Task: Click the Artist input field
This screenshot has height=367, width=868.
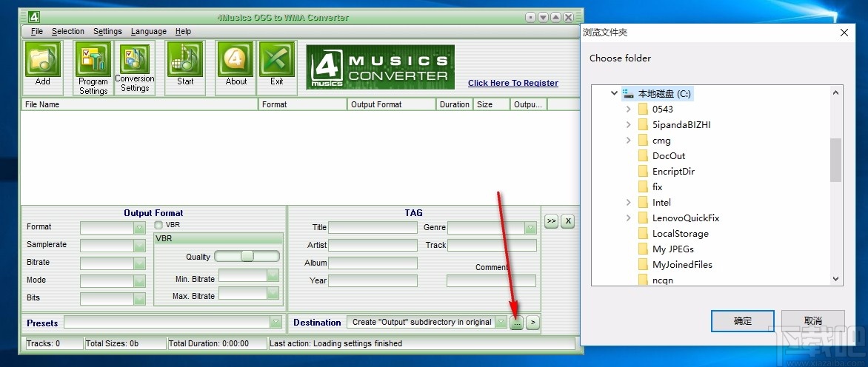Action: [373, 245]
